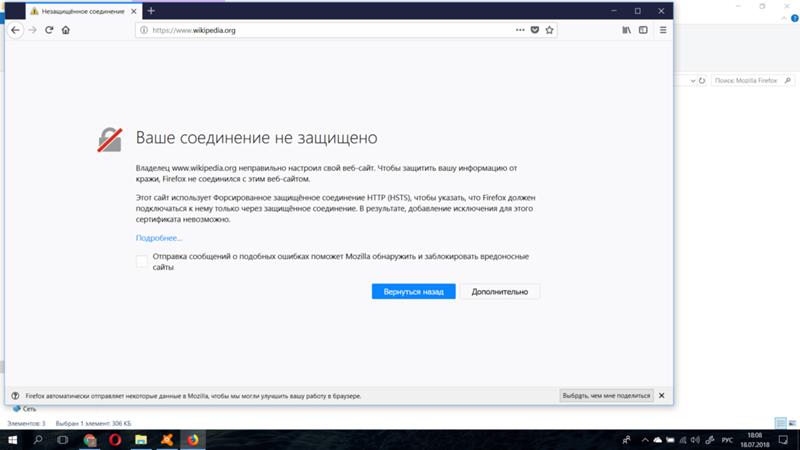Screen dimensions: 800x450
Task: Open page actions three-dot menu
Action: tap(520, 30)
